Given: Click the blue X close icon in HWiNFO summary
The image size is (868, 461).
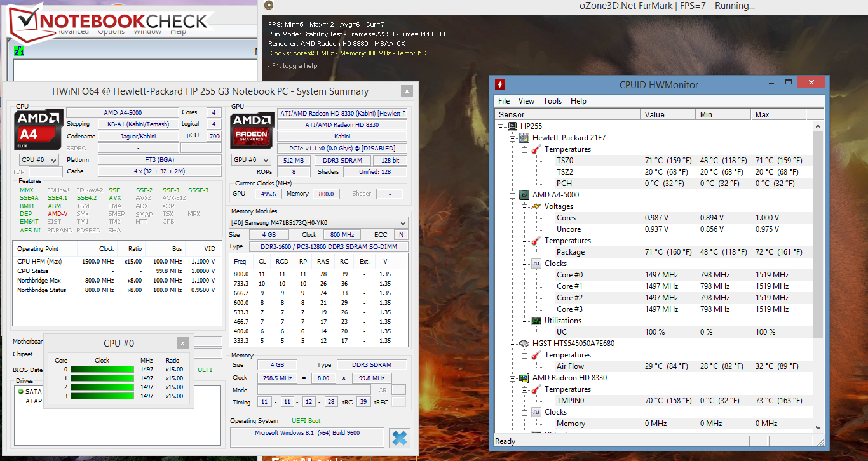Looking at the screenshot, I should (x=400, y=438).
